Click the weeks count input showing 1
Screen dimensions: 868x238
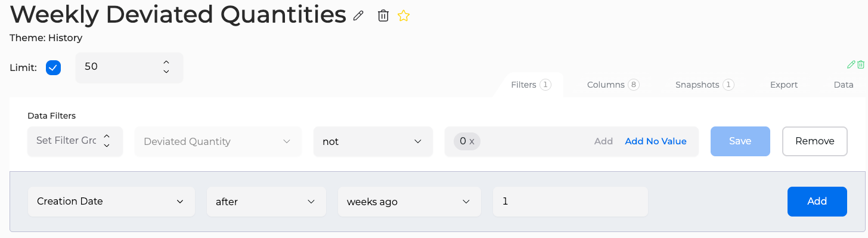click(571, 202)
